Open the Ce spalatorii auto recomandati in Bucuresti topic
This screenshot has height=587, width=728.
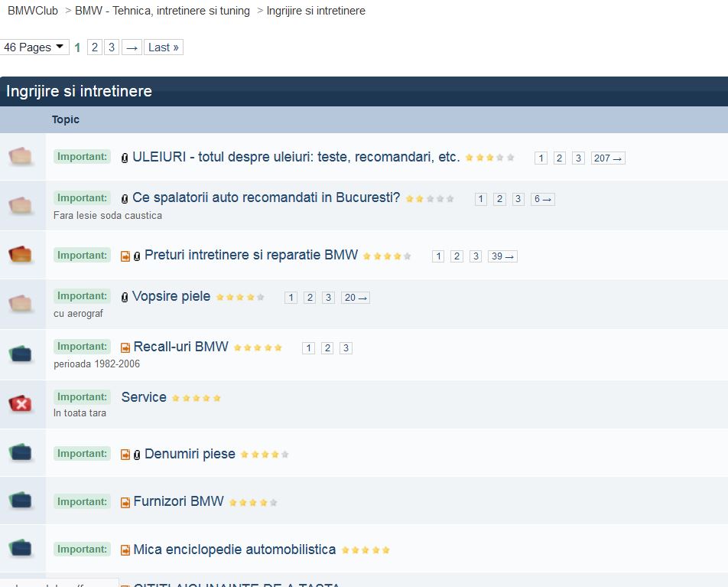pyautogui.click(x=266, y=197)
